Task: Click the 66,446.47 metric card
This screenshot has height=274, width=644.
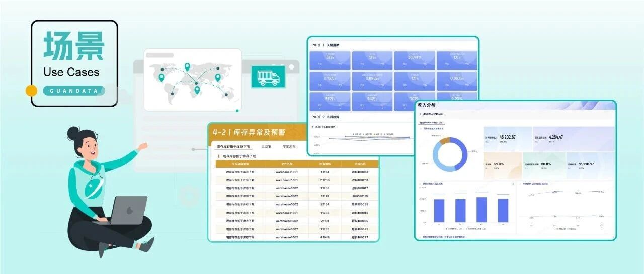Action: coord(589,166)
